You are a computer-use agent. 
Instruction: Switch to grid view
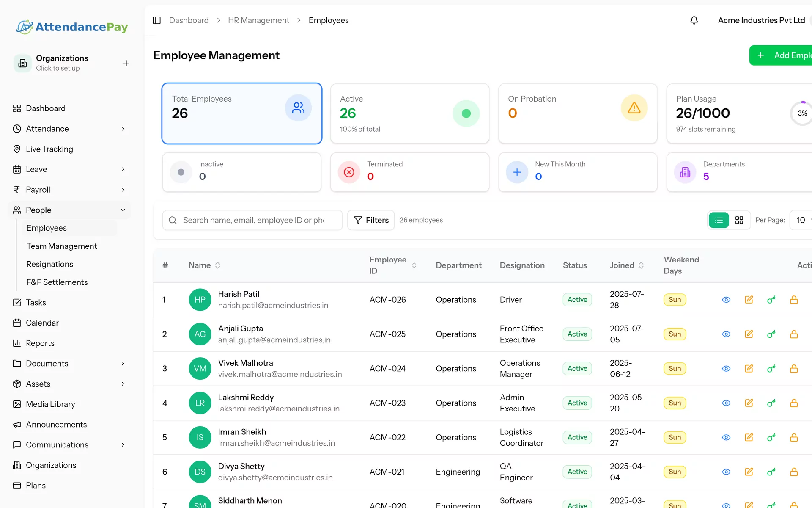(739, 220)
